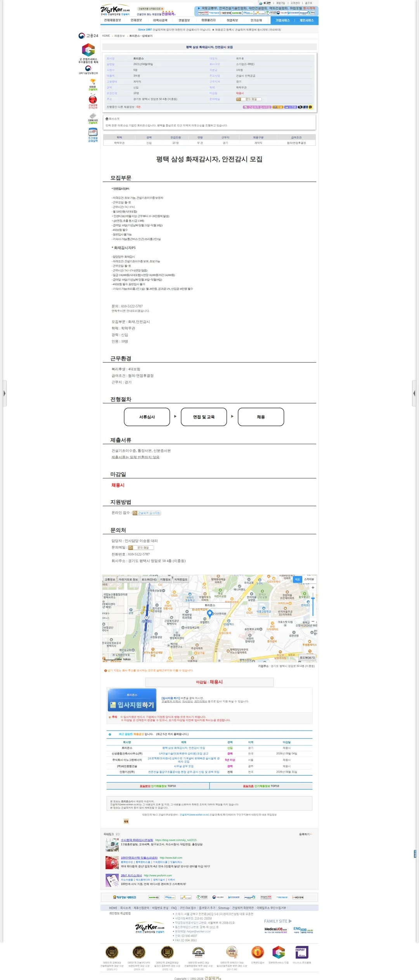Click the 자전거도로 정보 map button
This screenshot has height=980, width=419.
(x=128, y=579)
